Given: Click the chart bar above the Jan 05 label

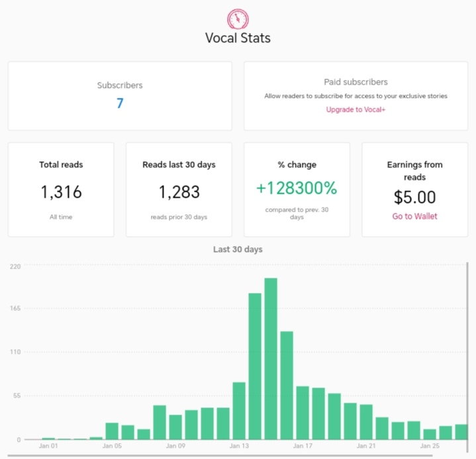Looking at the screenshot, I should tap(112, 431).
